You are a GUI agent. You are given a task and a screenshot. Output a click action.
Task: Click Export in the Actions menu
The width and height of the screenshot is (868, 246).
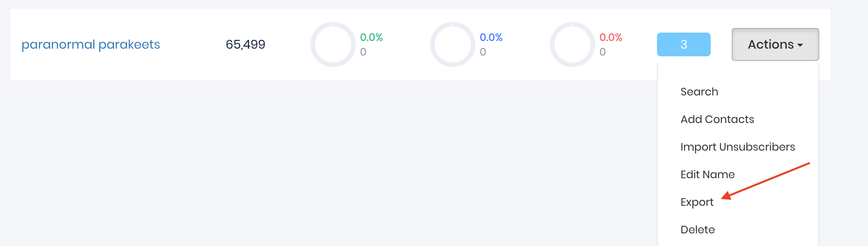pos(697,202)
